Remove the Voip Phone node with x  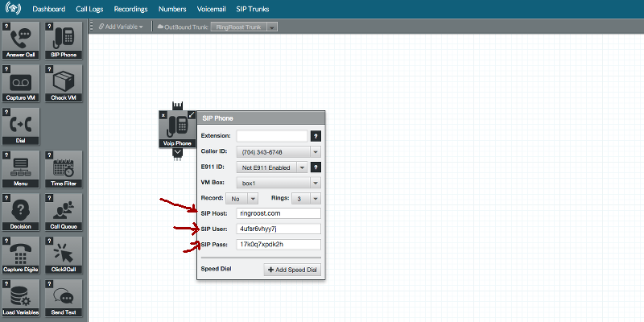pyautogui.click(x=163, y=115)
